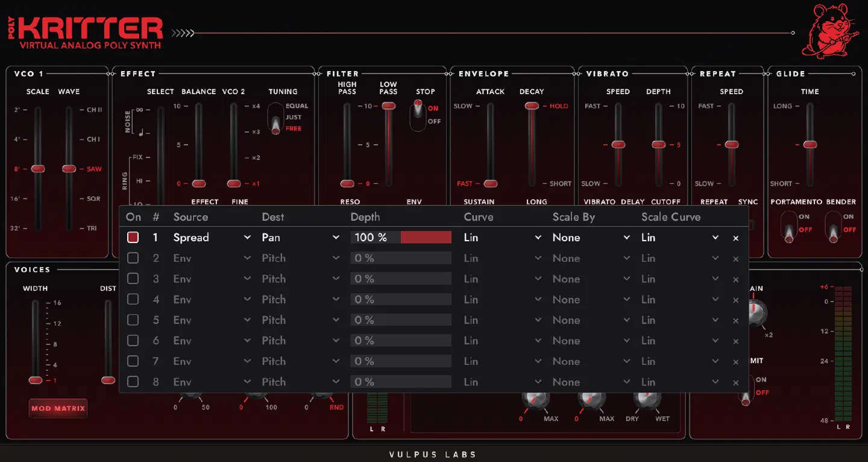Disable mod matrix row 1 checkbox
This screenshot has height=462, width=868.
133,238
